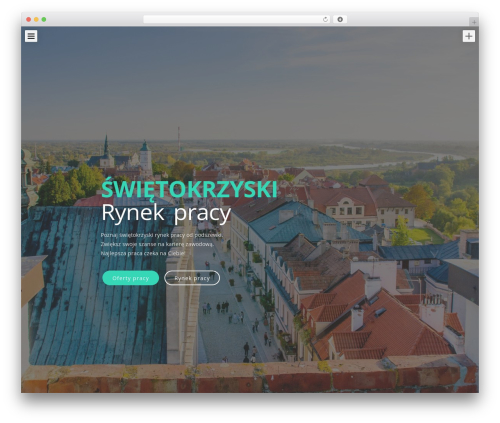The image size is (500, 423).
Task: Click the text Najlepsza praca czeka na Ciebie
Action: pos(143,253)
